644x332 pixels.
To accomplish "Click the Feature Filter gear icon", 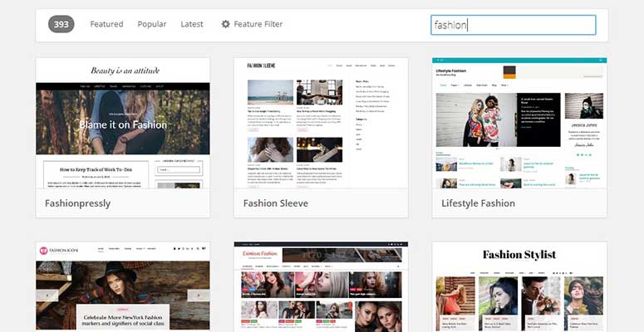I will pyautogui.click(x=225, y=24).
